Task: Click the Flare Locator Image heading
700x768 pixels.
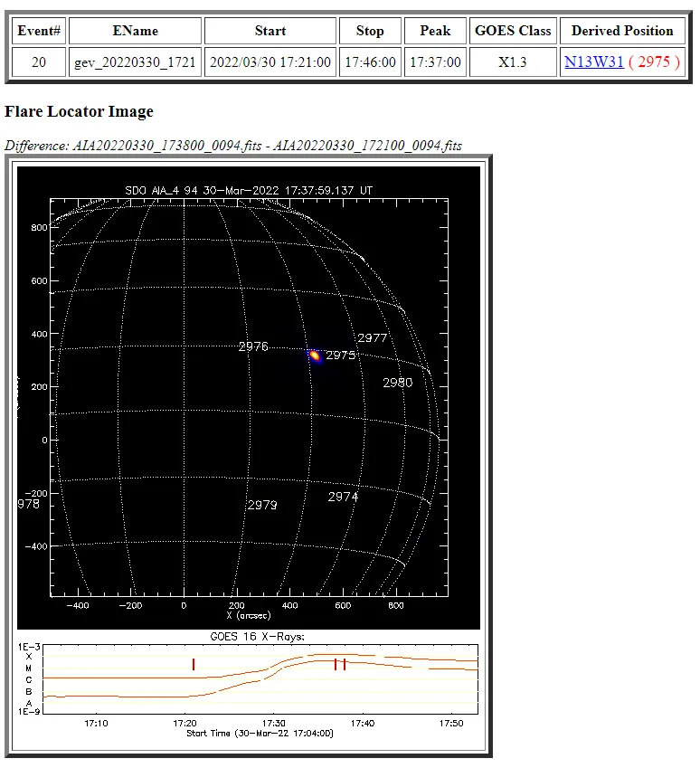Action: [x=79, y=111]
